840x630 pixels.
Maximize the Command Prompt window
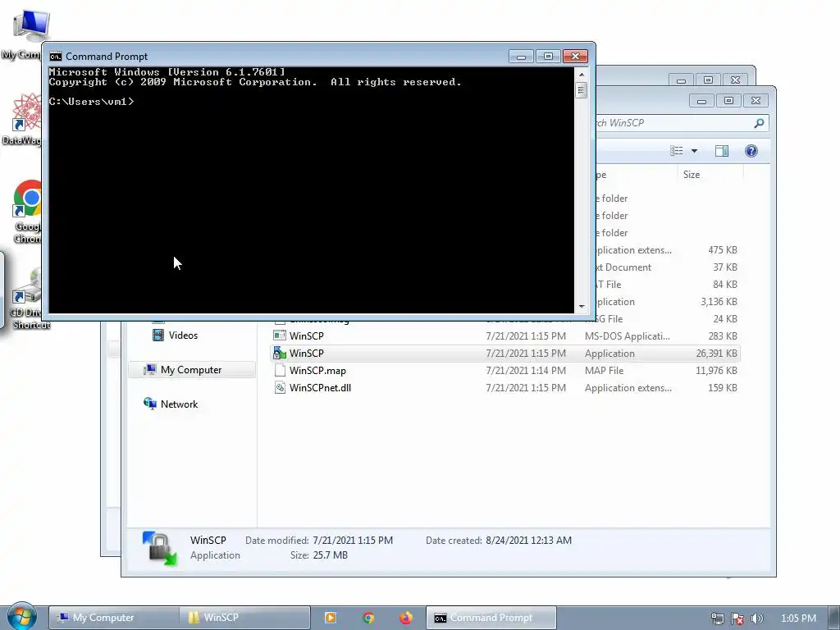(547, 57)
